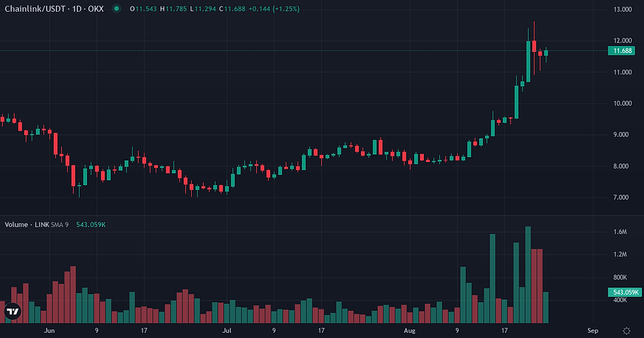This screenshot has width=644, height=338.
Task: Click the low value L11.294
Action: pos(203,9)
